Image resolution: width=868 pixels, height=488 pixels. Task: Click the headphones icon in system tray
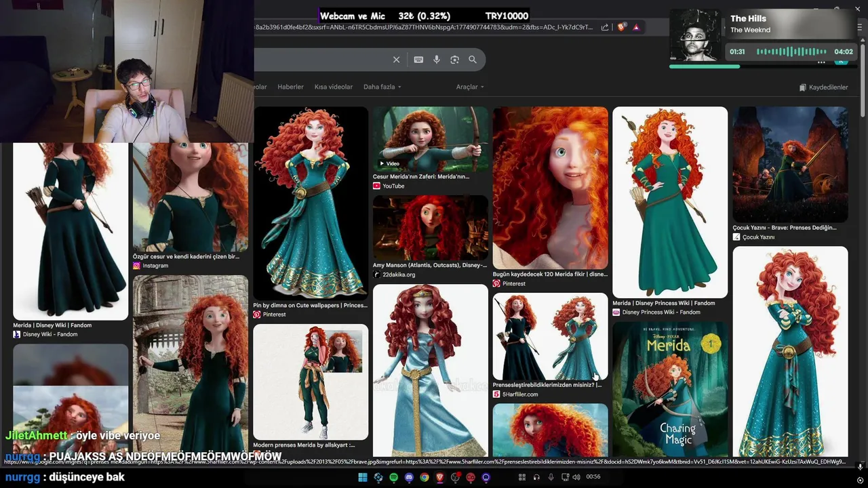[536, 477]
